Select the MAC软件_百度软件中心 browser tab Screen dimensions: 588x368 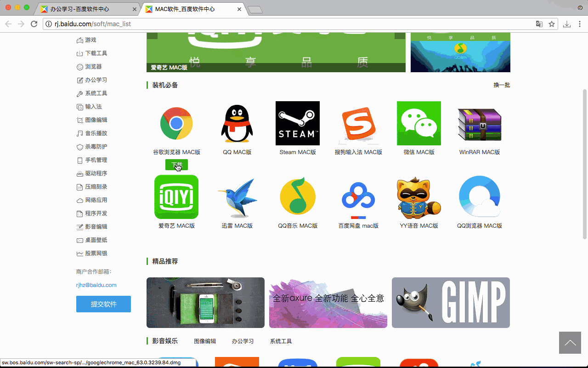[193, 9]
